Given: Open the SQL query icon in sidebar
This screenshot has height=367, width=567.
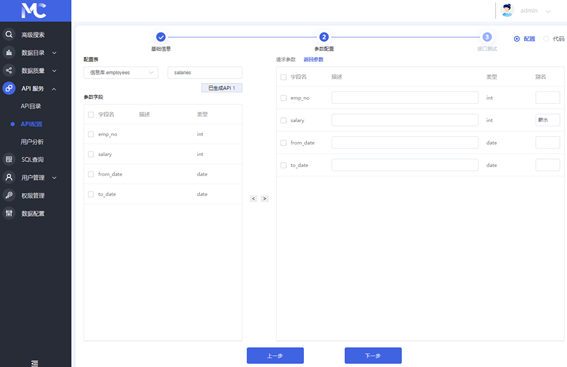Looking at the screenshot, I should coord(9,159).
